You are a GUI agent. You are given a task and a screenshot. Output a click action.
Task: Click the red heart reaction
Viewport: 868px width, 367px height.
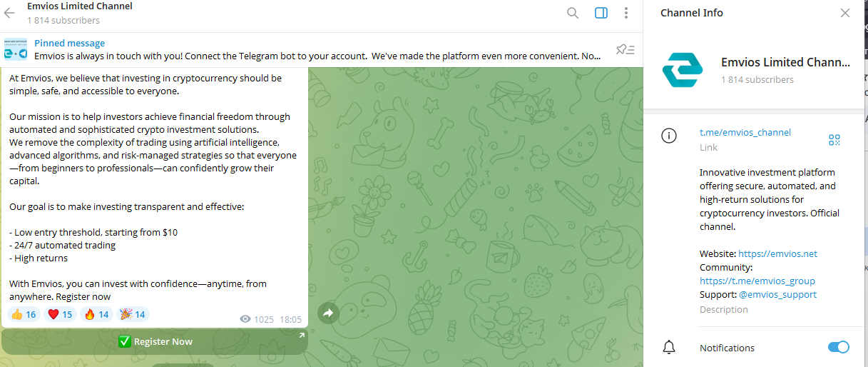pyautogui.click(x=60, y=314)
